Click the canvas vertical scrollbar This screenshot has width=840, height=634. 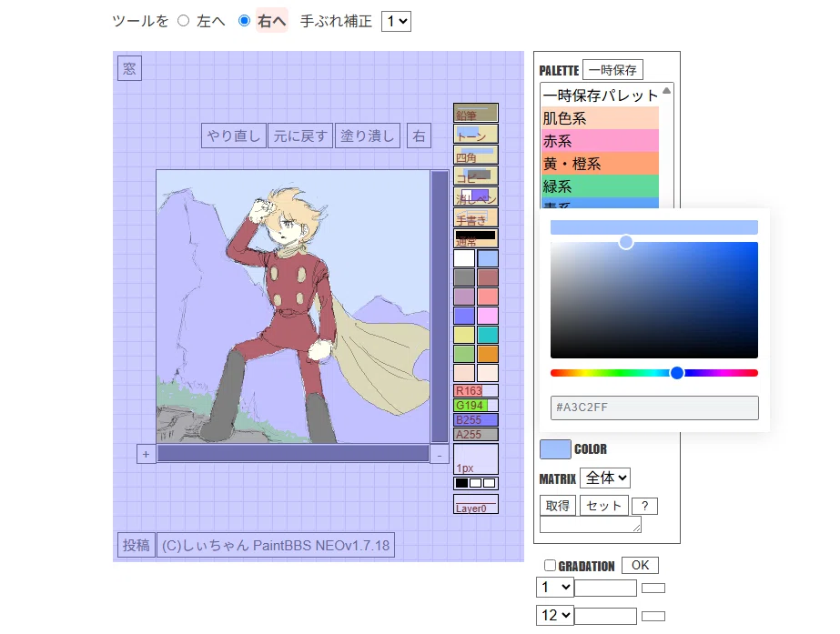(440, 307)
